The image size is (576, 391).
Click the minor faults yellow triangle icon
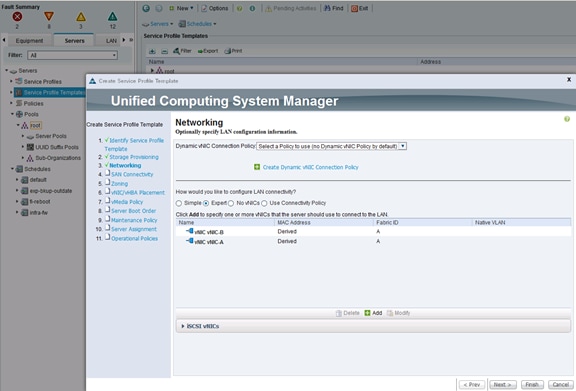[81, 17]
